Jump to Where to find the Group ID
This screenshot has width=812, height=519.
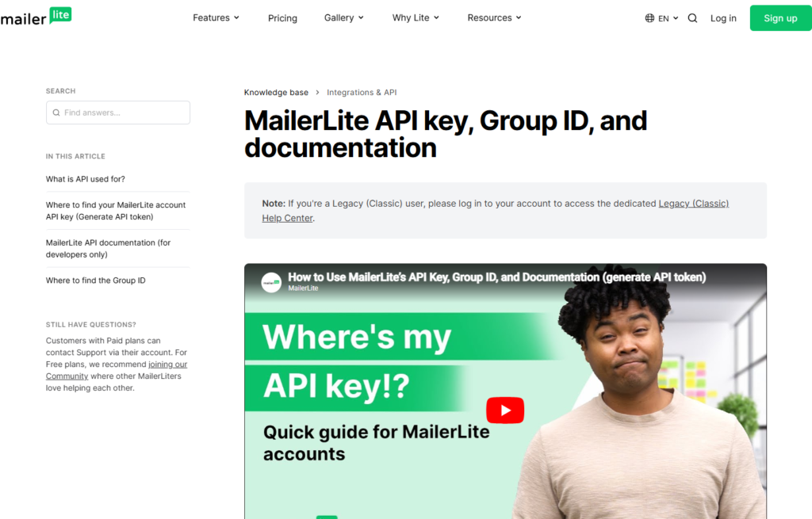pos(95,280)
